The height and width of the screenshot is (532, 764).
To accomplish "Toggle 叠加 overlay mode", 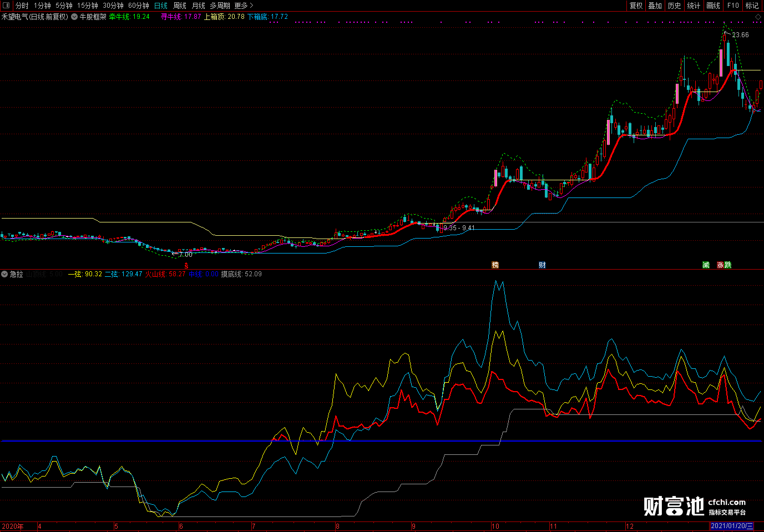I will pyautogui.click(x=655, y=6).
